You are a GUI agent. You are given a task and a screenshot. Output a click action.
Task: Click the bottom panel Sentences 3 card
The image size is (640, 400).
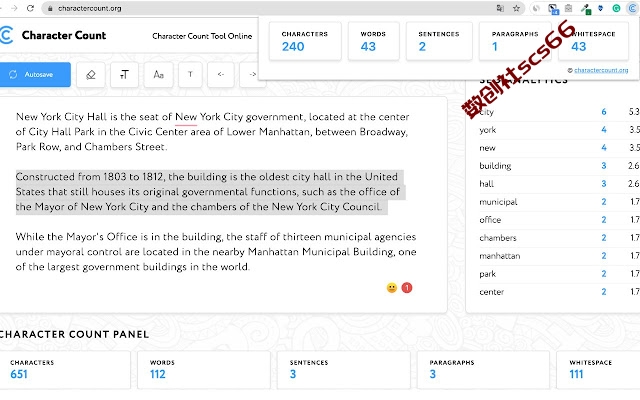pyautogui.click(x=344, y=370)
